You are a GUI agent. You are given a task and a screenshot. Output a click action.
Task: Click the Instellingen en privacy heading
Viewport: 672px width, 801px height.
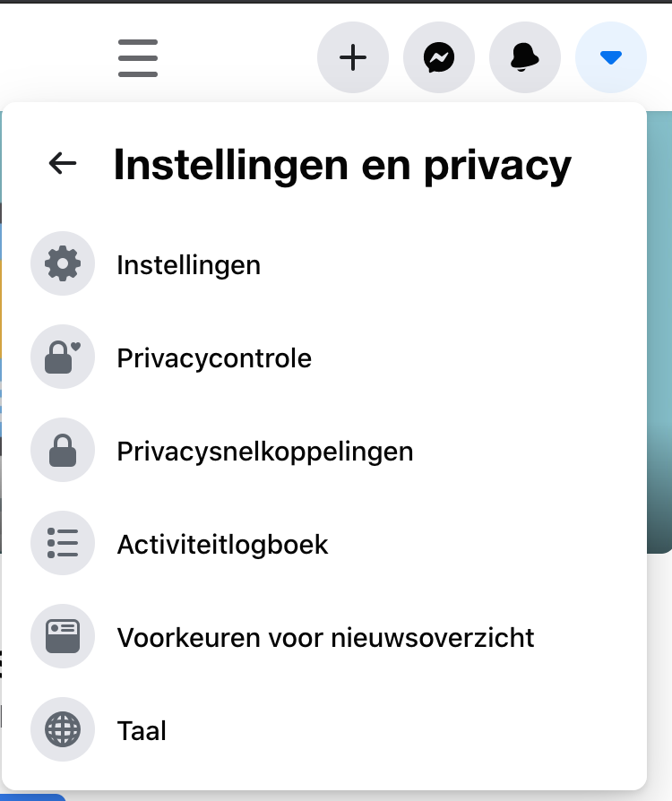coord(342,165)
